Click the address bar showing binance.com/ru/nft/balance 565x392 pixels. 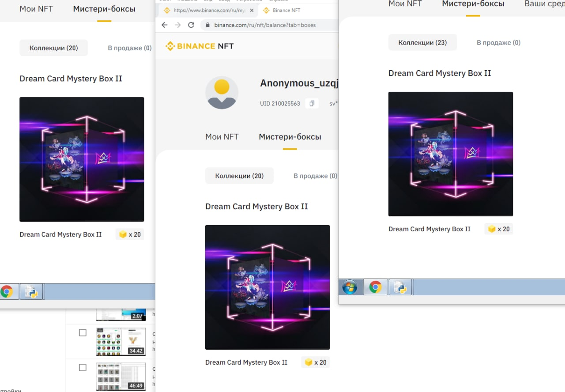(x=269, y=25)
